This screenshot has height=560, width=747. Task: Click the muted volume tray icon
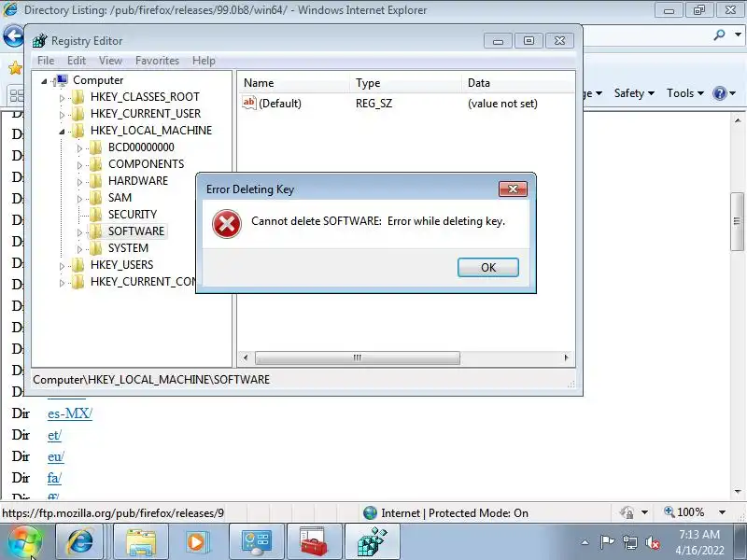pyautogui.click(x=652, y=542)
